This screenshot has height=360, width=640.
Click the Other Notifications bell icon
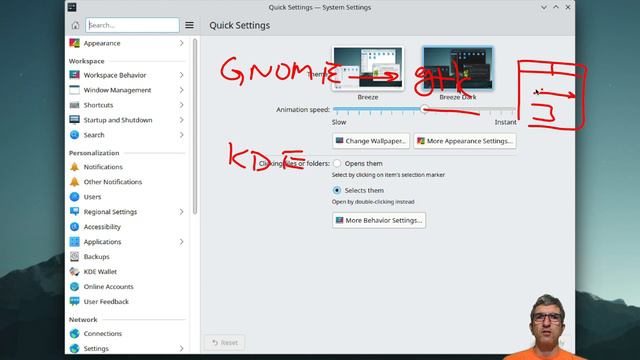click(x=74, y=182)
